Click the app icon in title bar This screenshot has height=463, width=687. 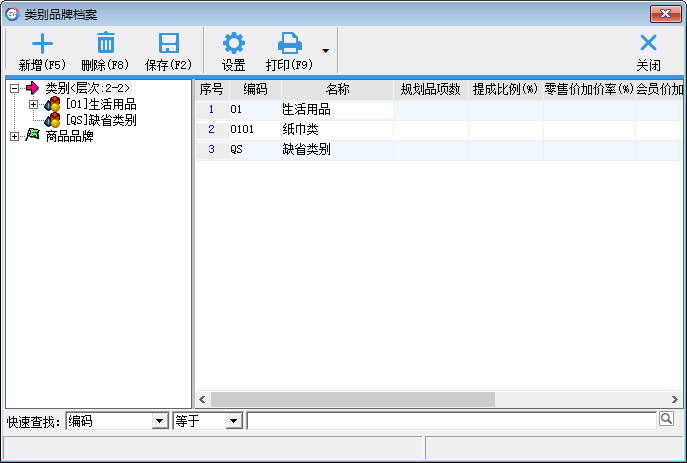point(12,14)
